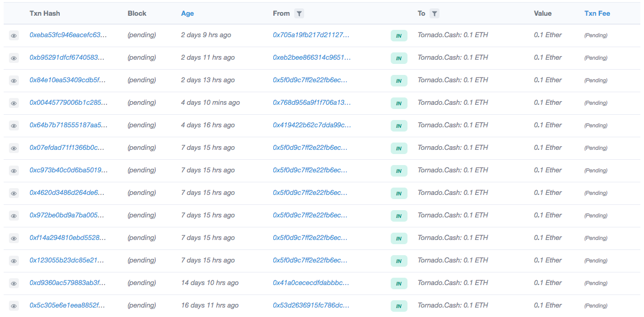Image resolution: width=644 pixels, height=317 pixels.
Task: Open transaction hash 0xeba53fc946eacefc63
Action: pyautogui.click(x=68, y=35)
